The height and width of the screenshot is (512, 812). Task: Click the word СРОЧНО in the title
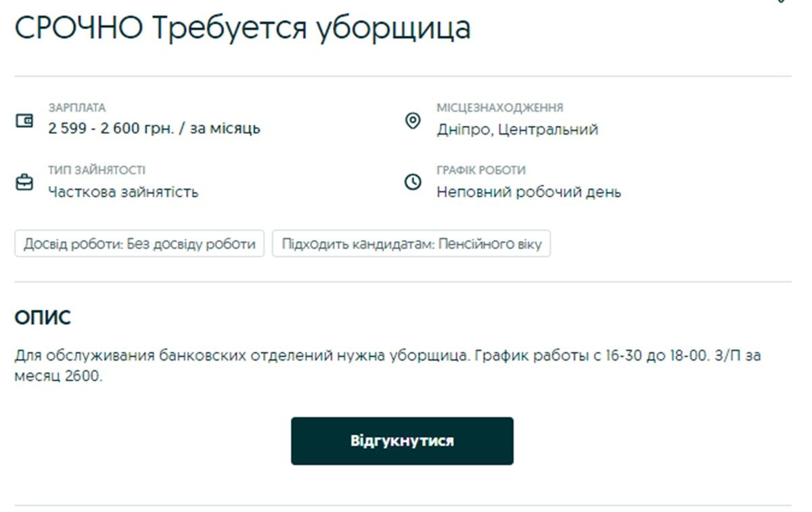click(78, 28)
